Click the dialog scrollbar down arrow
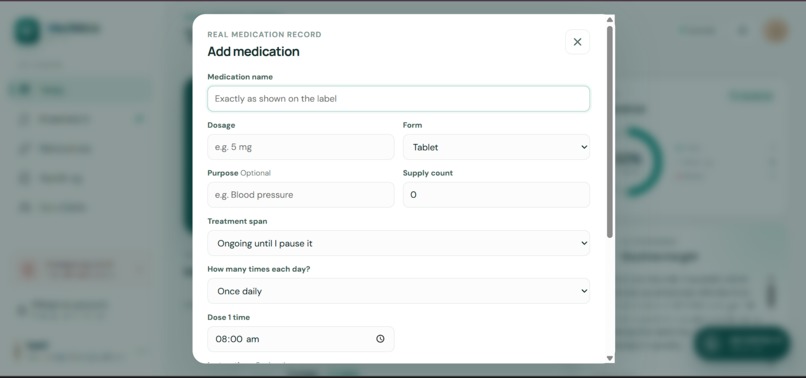 pyautogui.click(x=610, y=358)
